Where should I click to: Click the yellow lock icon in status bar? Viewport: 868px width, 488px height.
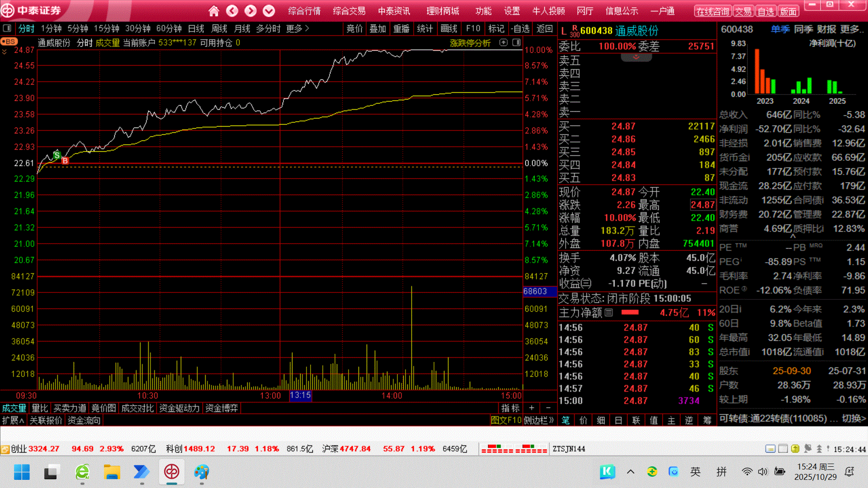point(795,449)
